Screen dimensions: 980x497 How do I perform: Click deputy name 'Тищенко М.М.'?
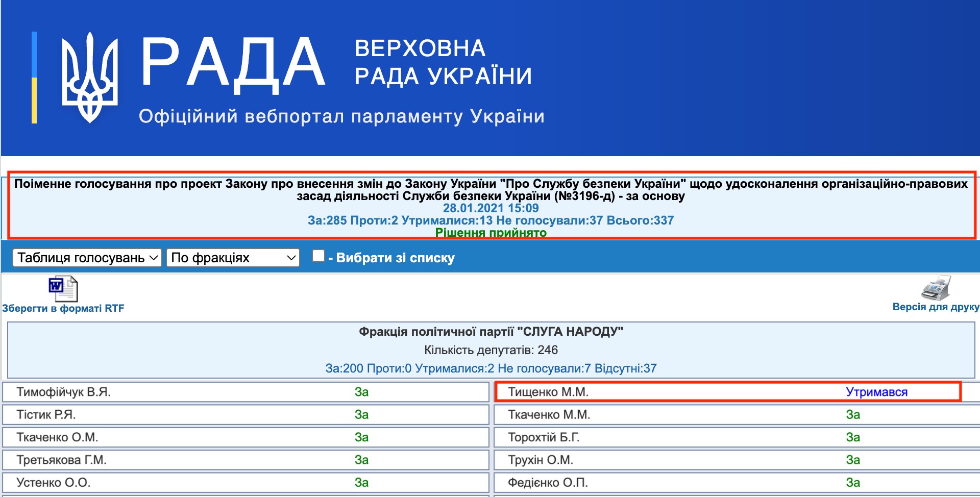point(548,392)
